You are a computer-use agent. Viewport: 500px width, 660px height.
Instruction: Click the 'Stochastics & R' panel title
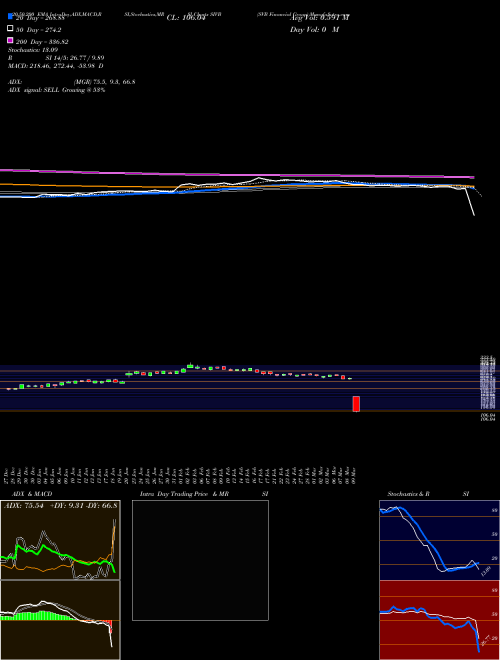(409, 494)
